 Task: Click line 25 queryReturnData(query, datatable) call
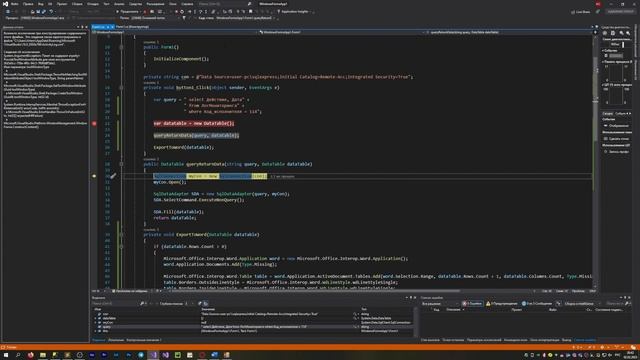(196, 135)
